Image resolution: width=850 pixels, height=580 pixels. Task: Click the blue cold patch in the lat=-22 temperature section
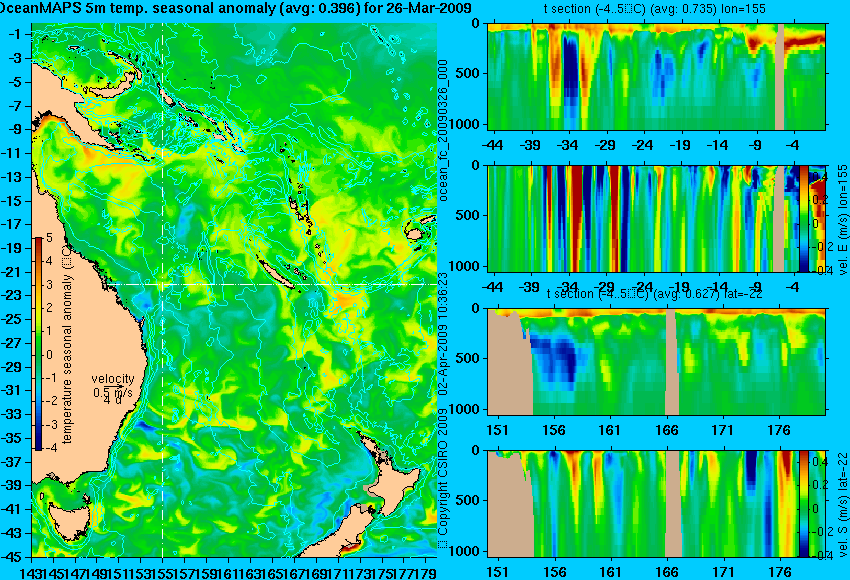556,358
